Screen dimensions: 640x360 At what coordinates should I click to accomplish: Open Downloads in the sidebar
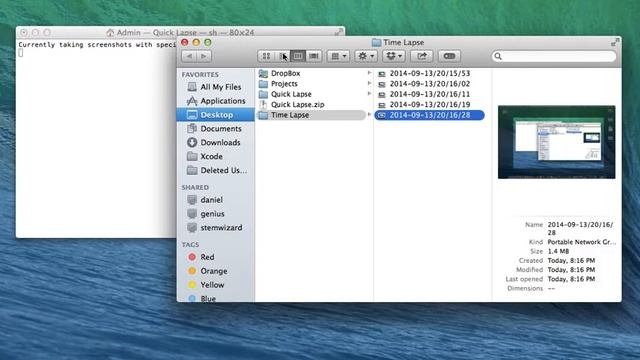pyautogui.click(x=216, y=142)
